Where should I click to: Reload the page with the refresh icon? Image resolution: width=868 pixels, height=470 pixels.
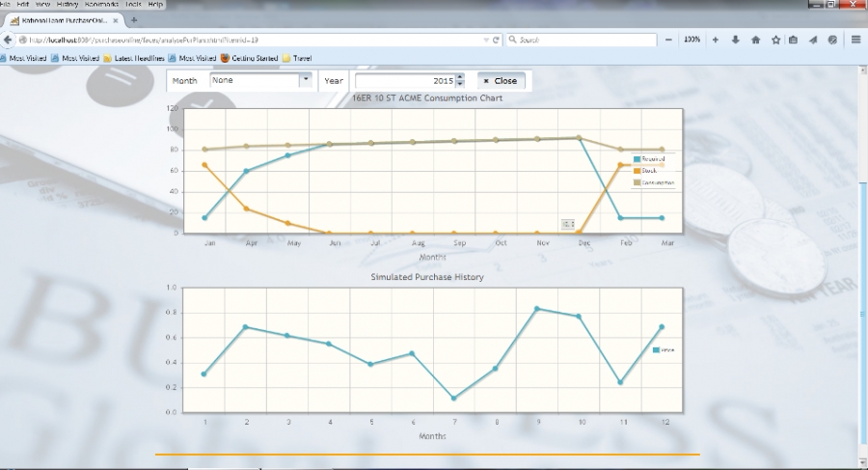coord(496,40)
